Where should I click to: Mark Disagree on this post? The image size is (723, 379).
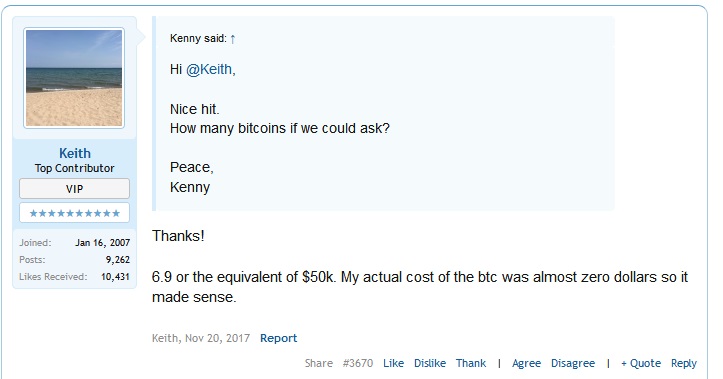[573, 363]
